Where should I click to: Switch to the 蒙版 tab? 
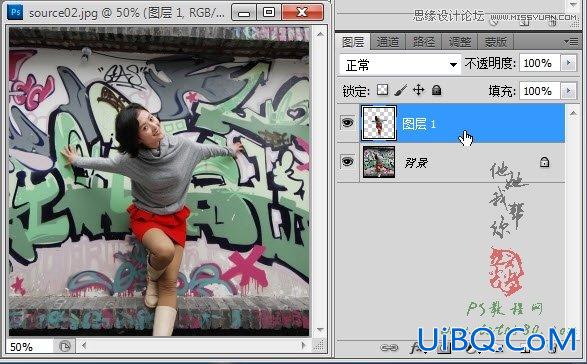(495, 42)
